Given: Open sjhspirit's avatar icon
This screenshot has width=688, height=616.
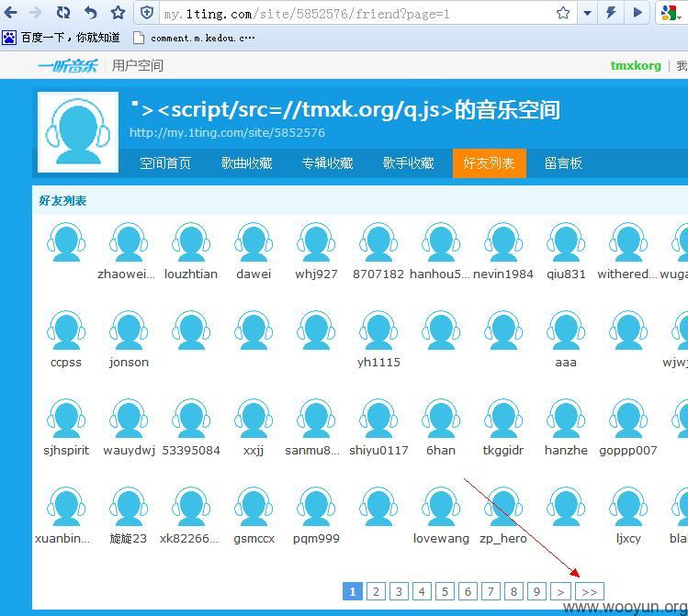Looking at the screenshot, I should [x=66, y=419].
